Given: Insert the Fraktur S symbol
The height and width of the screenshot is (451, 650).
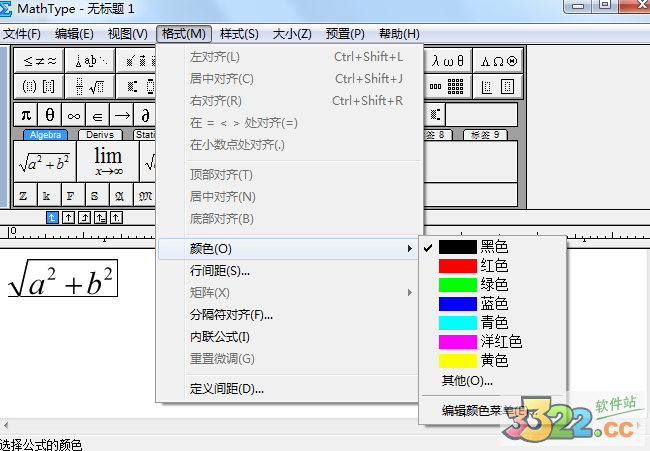Looking at the screenshot, I should [x=98, y=195].
